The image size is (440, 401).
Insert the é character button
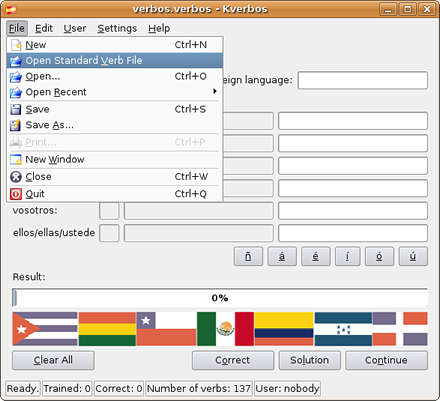pos(316,256)
